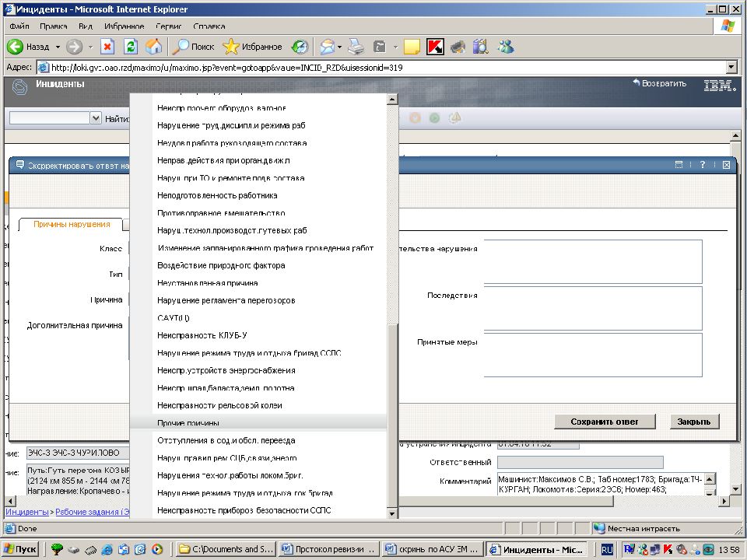Click the Kaspersky red K toolbar icon
This screenshot has height=560, width=747.
coord(435,47)
